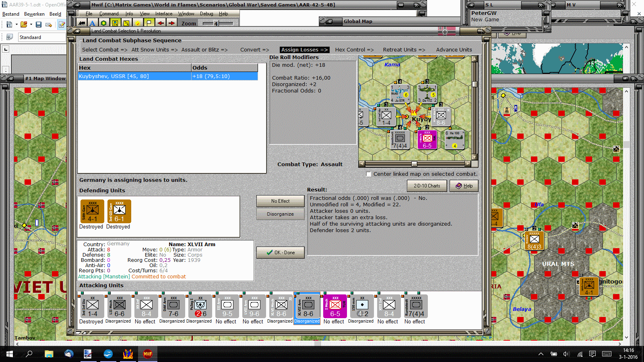The height and width of the screenshot is (362, 644).
Task: Open the Bewerken menu in OpenOffice
Action: pos(34,14)
